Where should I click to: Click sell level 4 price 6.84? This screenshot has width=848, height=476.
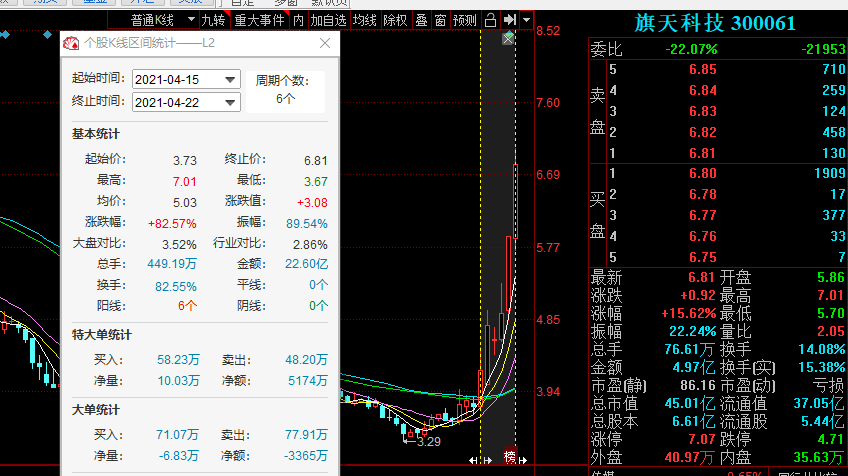point(703,90)
